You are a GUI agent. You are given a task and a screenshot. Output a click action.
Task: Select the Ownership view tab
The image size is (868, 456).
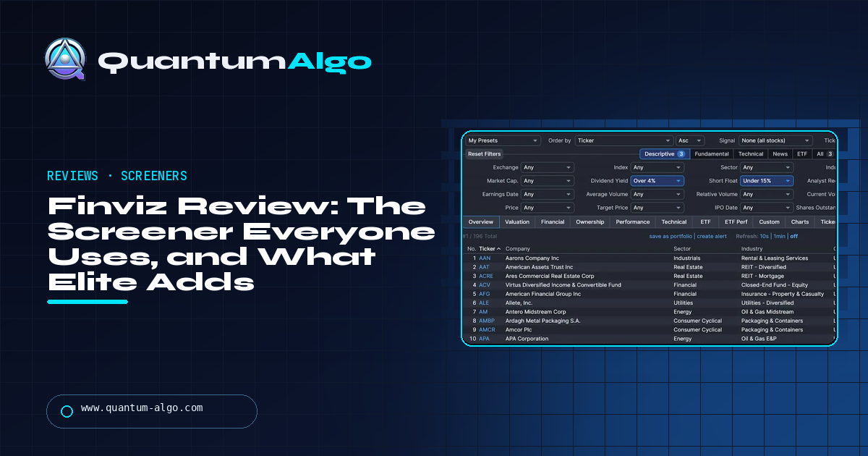[x=590, y=222]
